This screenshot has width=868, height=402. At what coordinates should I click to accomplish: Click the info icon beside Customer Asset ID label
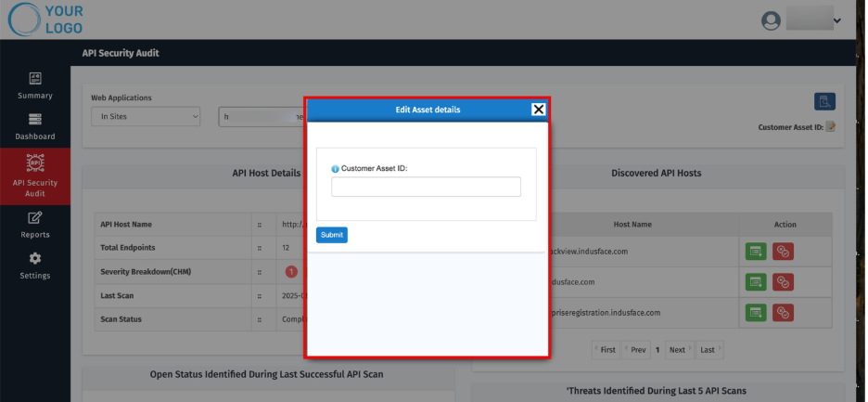tap(335, 169)
